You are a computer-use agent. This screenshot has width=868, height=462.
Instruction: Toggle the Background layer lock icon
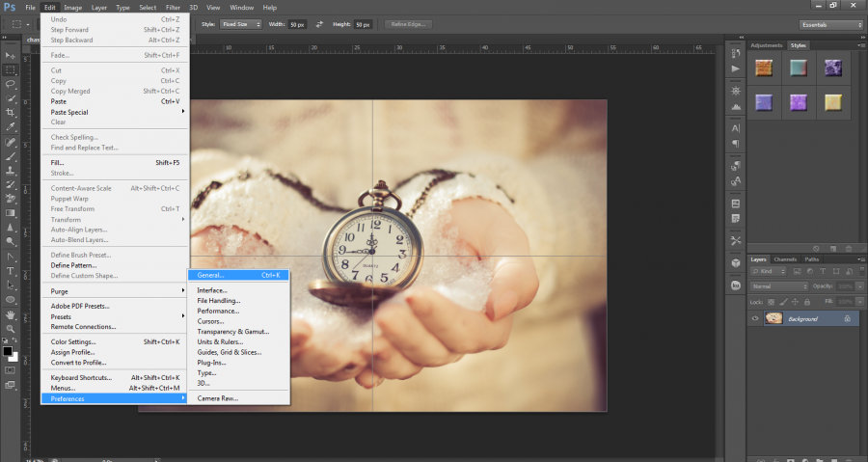(x=846, y=318)
